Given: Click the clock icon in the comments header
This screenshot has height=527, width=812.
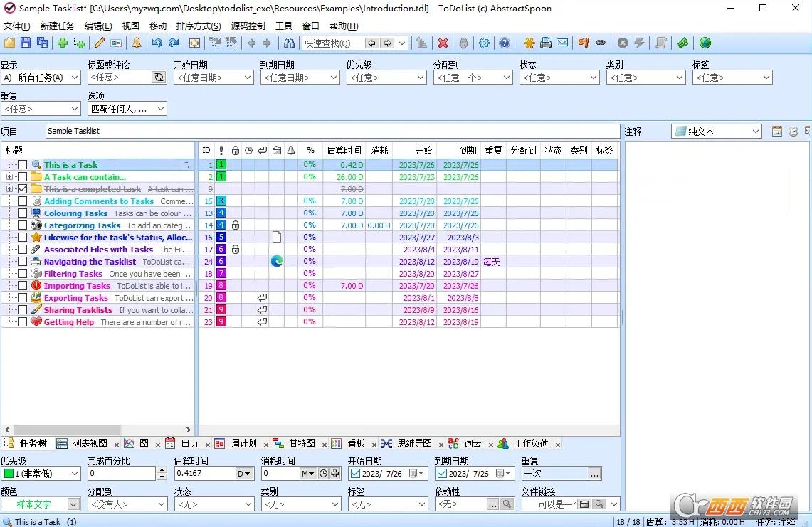Looking at the screenshot, I should 793,132.
